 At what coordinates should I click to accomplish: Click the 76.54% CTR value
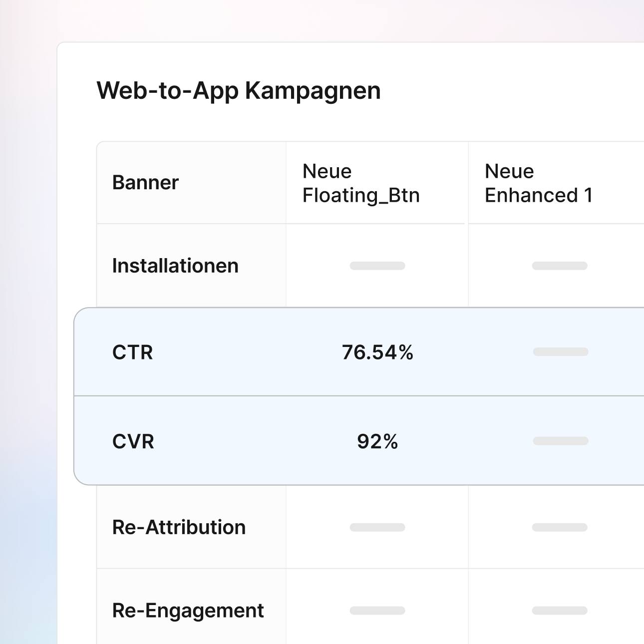click(x=377, y=352)
